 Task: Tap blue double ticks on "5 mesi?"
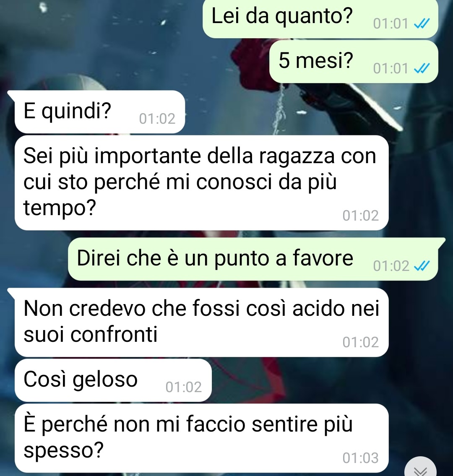click(422, 68)
